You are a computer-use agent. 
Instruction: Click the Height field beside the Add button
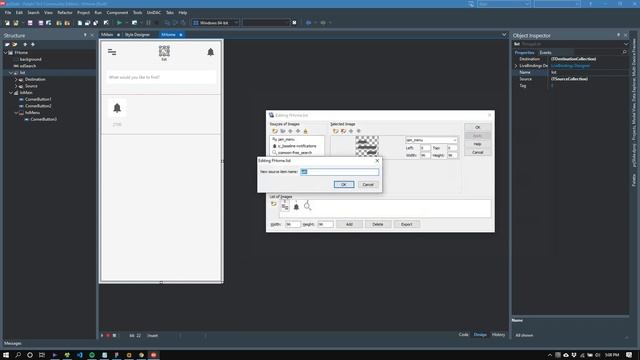(x=325, y=224)
